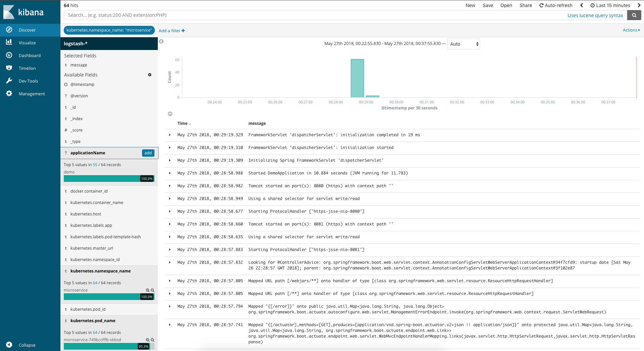Filter for microservice namespace value
The image size is (644, 351).
(147, 290)
